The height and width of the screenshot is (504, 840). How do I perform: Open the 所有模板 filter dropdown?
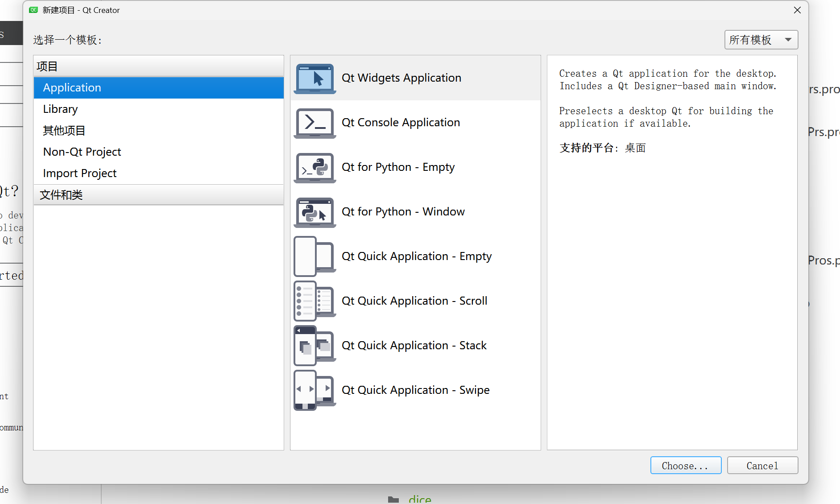coord(761,40)
